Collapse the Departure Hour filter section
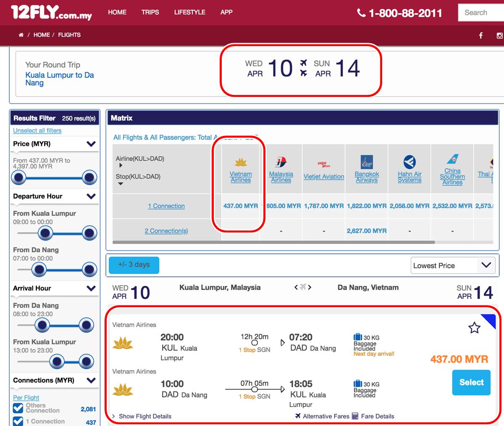 pyautogui.click(x=91, y=196)
